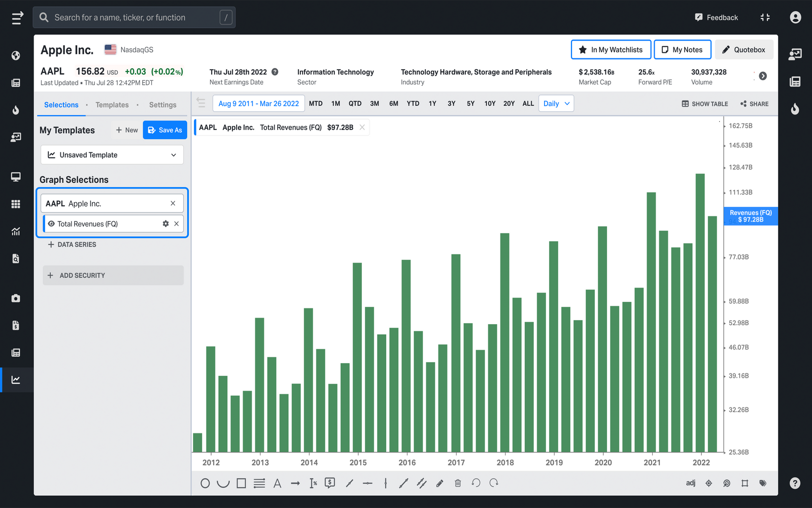Click the spiral radar icon in chart toolbar

click(x=727, y=483)
